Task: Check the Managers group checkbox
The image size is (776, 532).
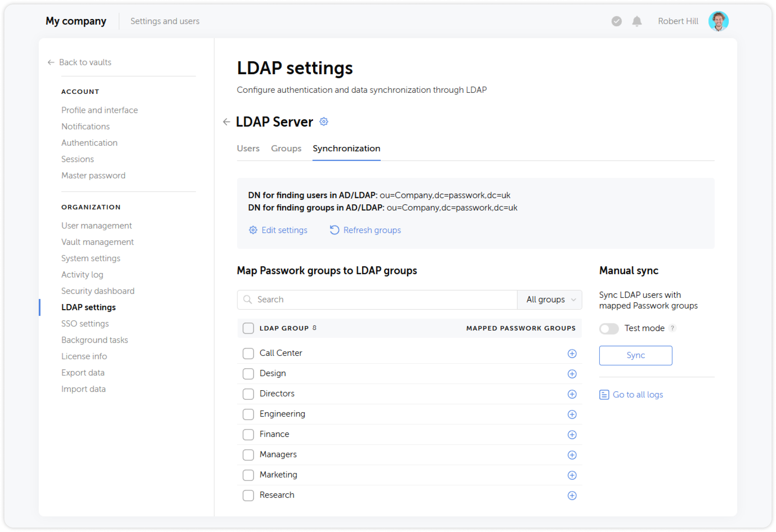Action: click(248, 455)
